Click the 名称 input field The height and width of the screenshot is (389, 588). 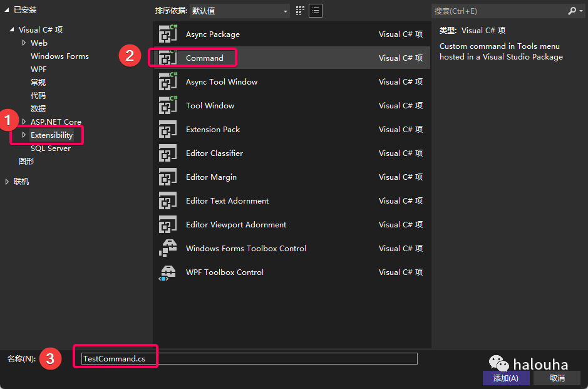[249, 358]
